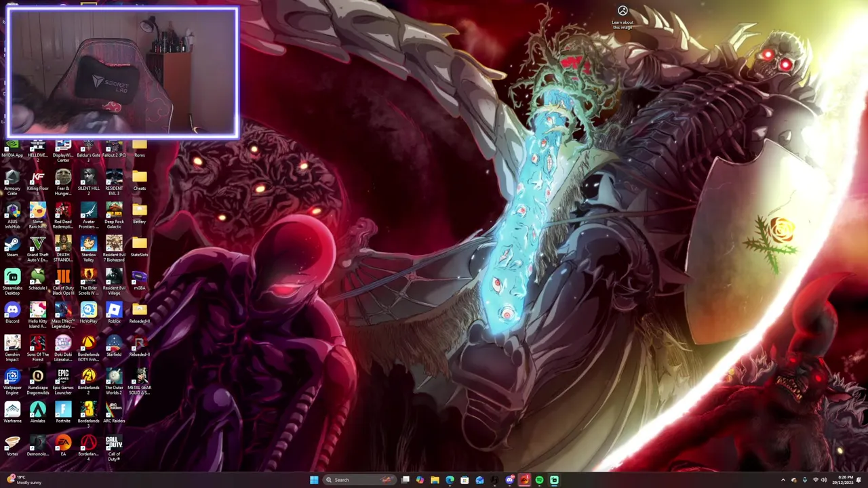This screenshot has height=488, width=868.
Task: Open Reloaded-II app with red R
Action: coord(140,347)
